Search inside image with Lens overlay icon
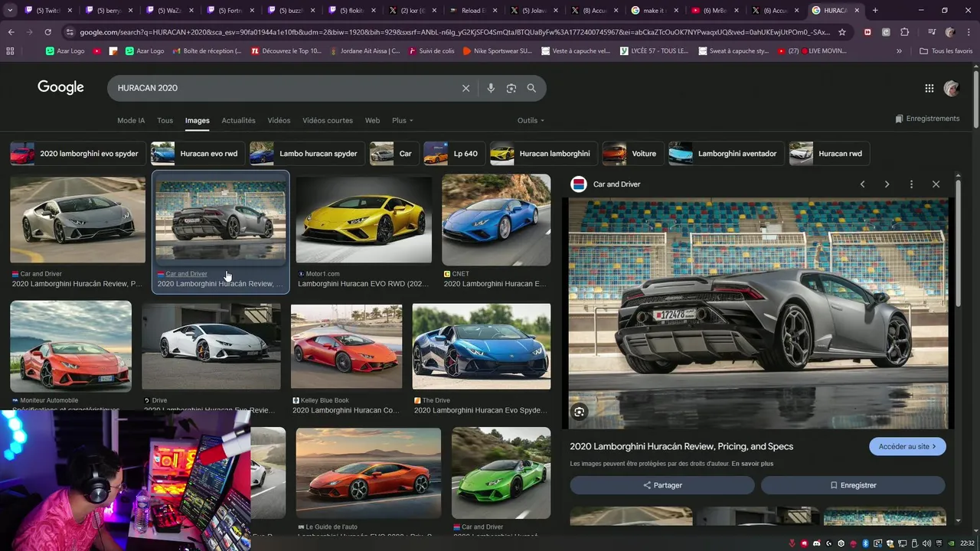 (x=580, y=412)
